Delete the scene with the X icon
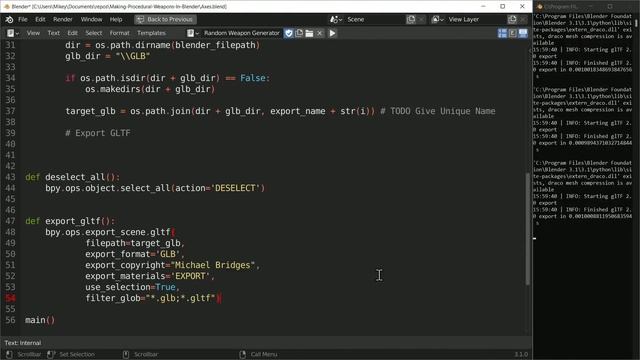 click(x=421, y=19)
